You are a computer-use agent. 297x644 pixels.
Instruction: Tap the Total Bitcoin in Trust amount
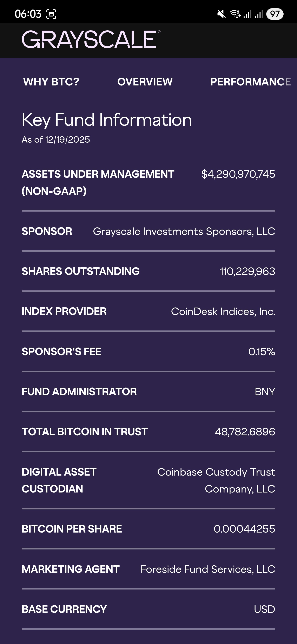coord(245,432)
